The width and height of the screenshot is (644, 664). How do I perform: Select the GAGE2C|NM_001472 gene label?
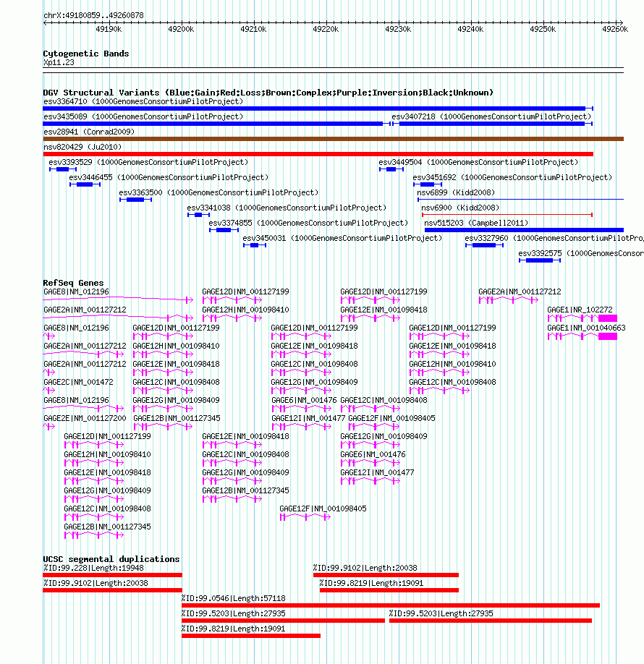click(78, 382)
